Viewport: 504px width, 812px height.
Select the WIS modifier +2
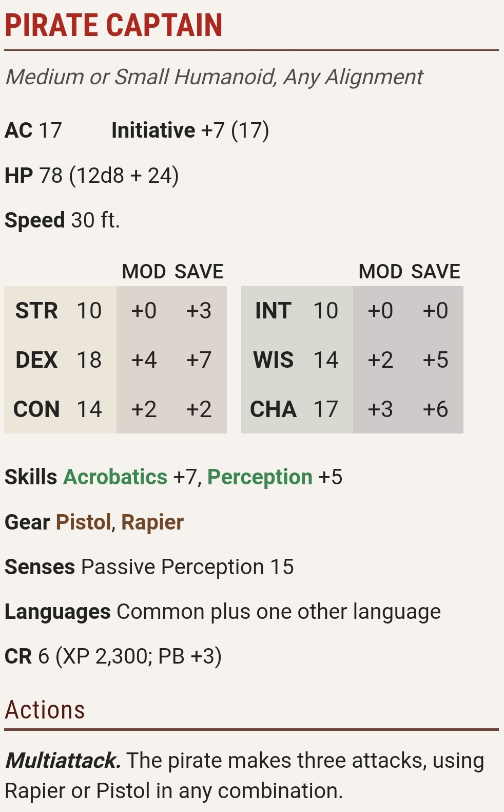[x=380, y=360]
